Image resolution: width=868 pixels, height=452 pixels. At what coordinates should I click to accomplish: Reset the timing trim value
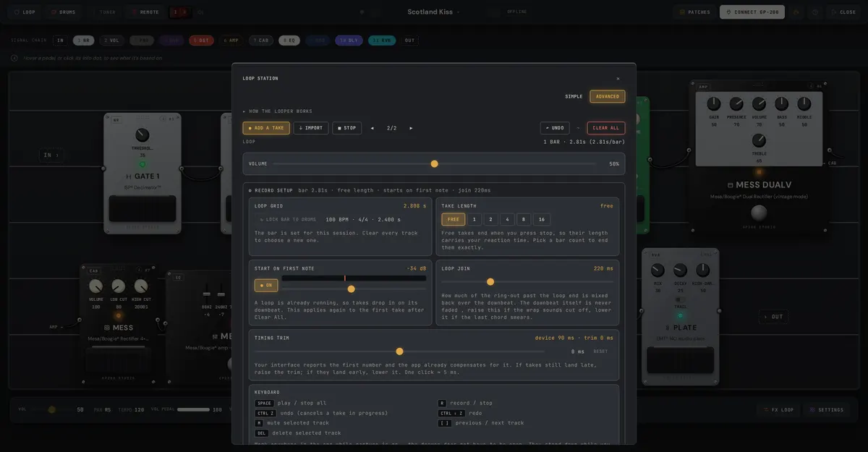[x=601, y=351]
